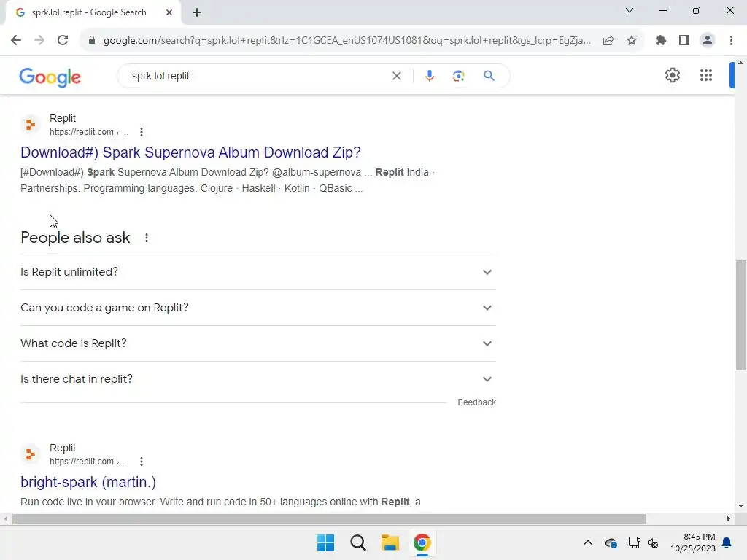Share this page from address bar
747x560 pixels.
coord(608,41)
